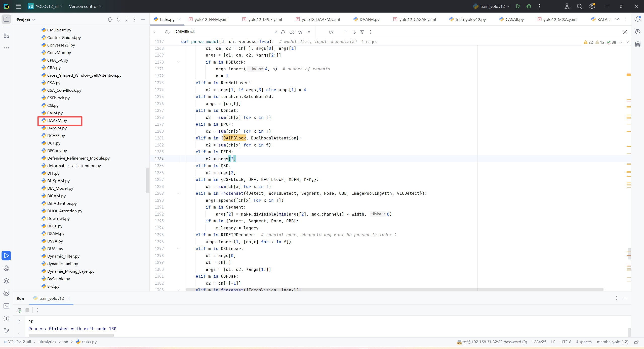Image resolution: width=644 pixels, height=349 pixels.
Task: Expand the Version control dropdown
Action: coord(85,6)
